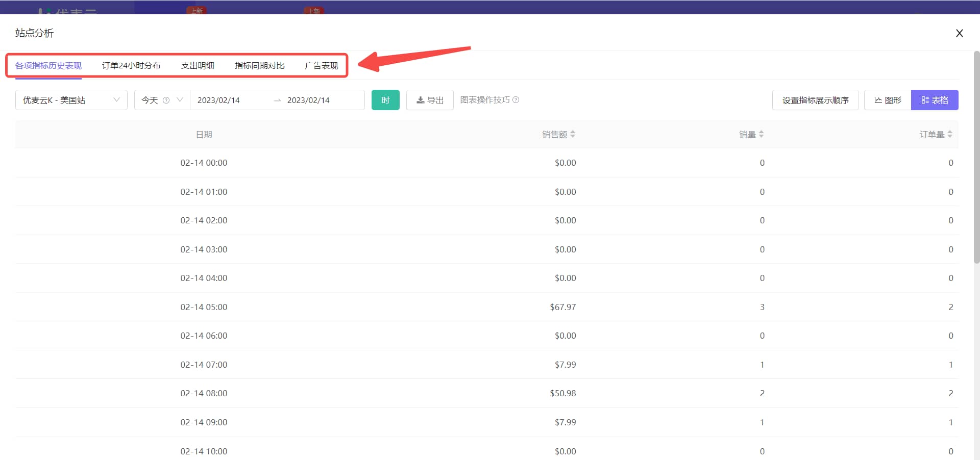Screen dimensions: 980x460
Task: Click the 02-14 08:00 row date
Action: 204,393
